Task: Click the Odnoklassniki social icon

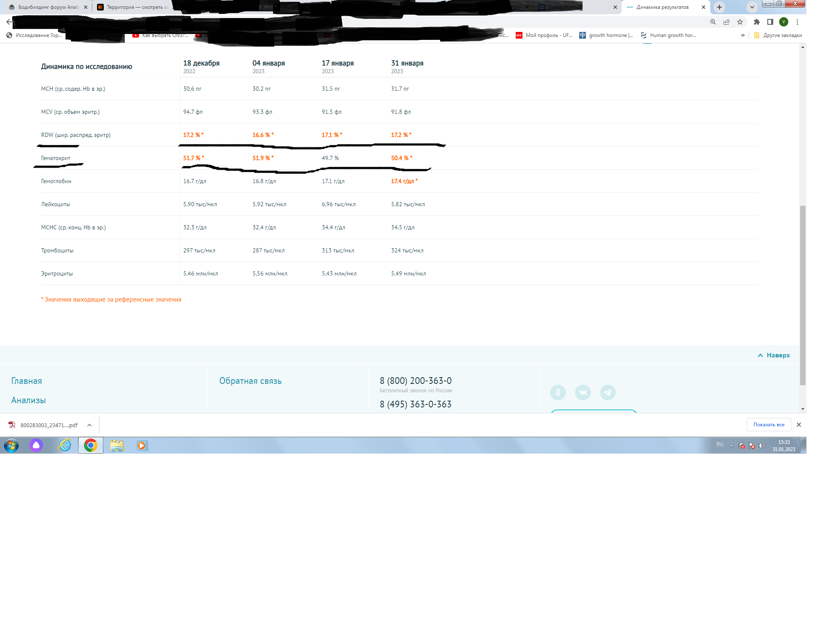Action: coord(558,392)
